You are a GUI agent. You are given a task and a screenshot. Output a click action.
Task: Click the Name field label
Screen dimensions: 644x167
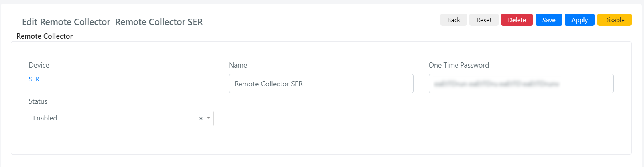[x=238, y=65]
